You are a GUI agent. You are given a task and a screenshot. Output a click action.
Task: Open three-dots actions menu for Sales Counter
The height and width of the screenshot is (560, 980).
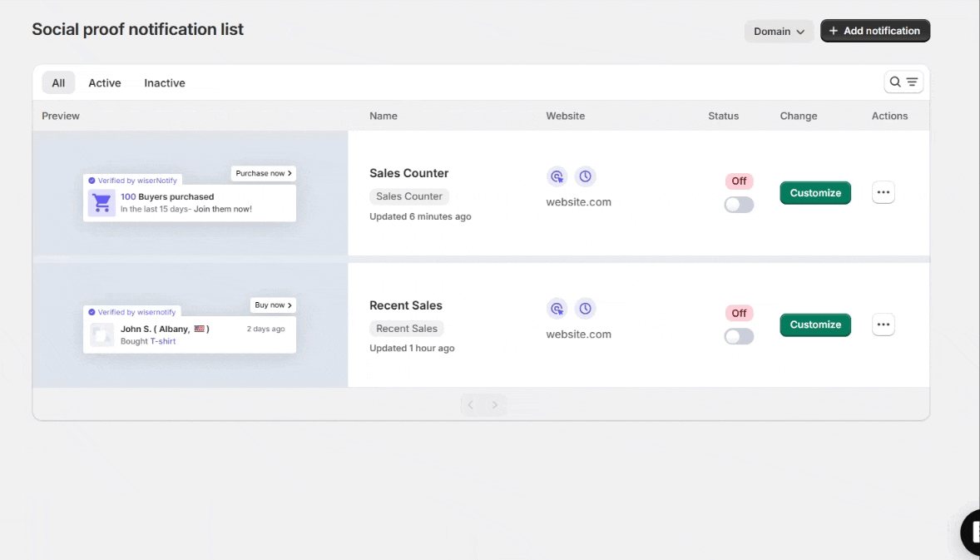click(883, 192)
